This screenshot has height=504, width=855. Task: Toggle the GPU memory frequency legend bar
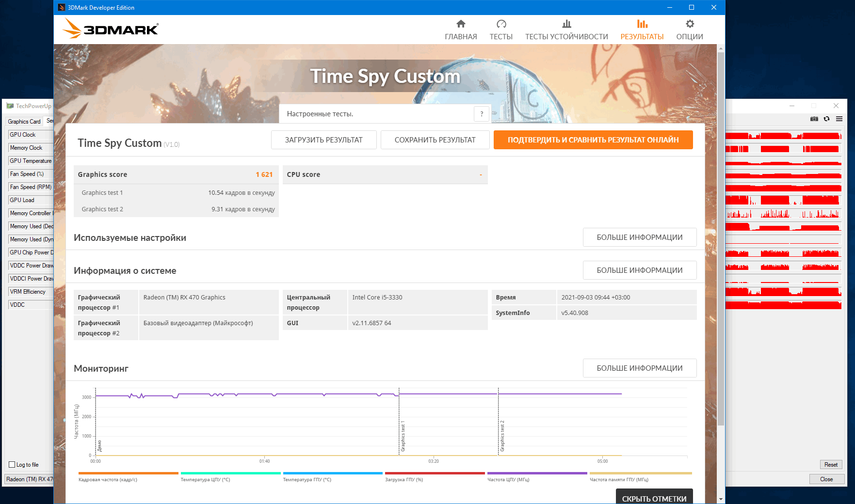[641, 473]
